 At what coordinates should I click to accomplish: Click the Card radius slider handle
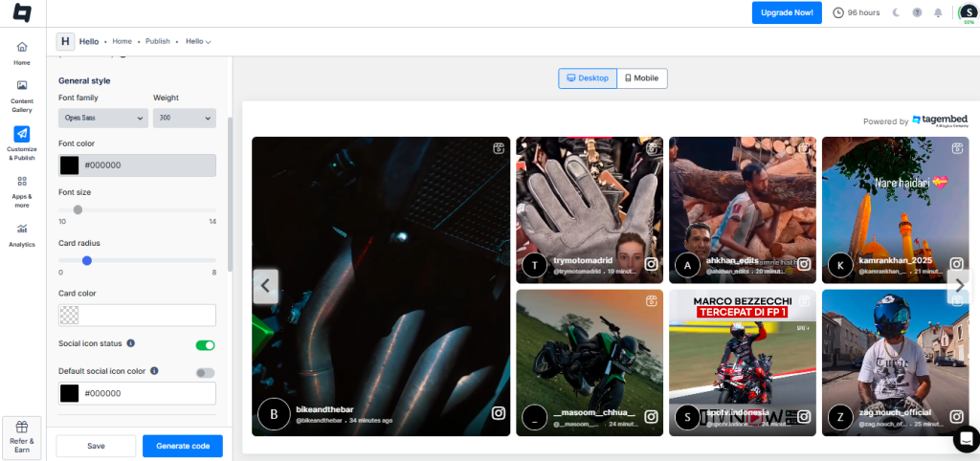[87, 260]
